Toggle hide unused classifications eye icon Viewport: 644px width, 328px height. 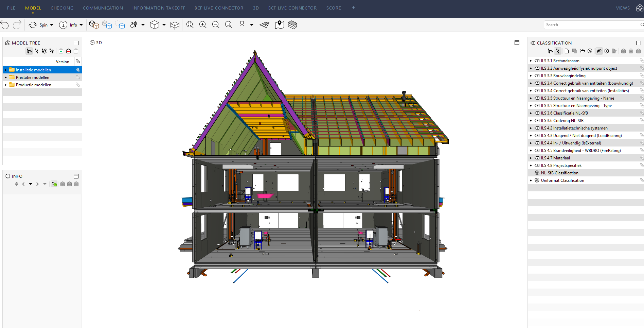click(599, 51)
